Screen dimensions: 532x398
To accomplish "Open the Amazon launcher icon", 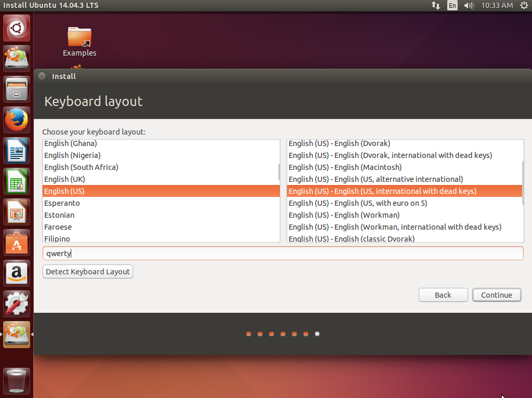I will tap(17, 273).
